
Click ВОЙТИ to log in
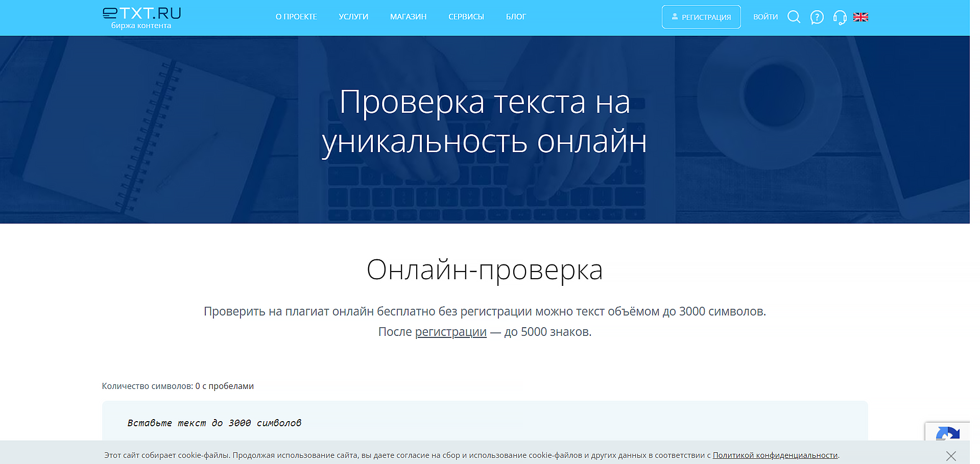click(765, 16)
